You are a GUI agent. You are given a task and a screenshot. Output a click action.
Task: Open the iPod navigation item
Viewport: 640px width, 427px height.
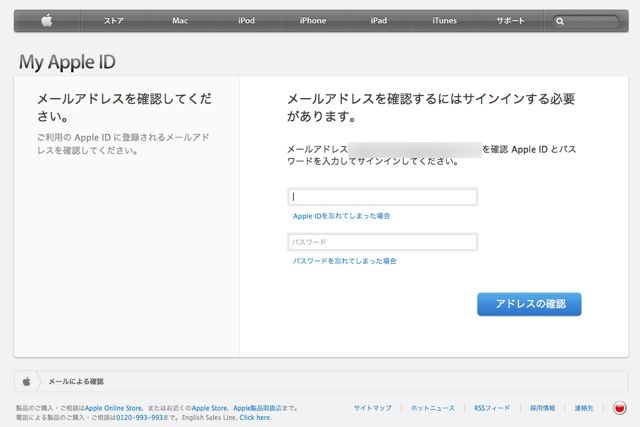click(247, 20)
